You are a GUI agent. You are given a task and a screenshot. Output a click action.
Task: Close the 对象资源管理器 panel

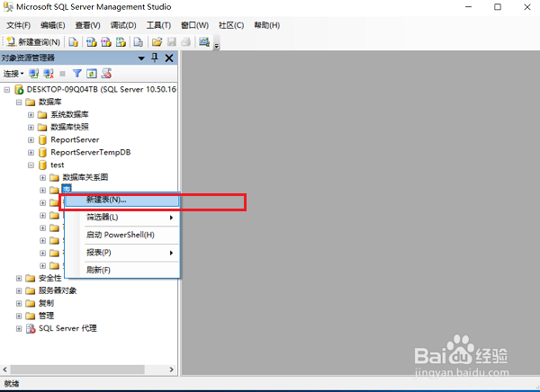(x=169, y=58)
